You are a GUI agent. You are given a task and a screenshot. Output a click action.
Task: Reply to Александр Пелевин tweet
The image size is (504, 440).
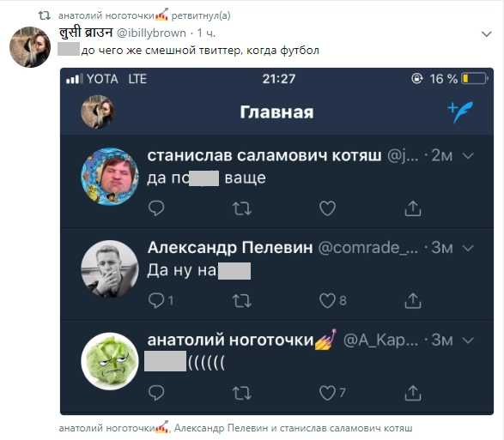click(x=156, y=300)
